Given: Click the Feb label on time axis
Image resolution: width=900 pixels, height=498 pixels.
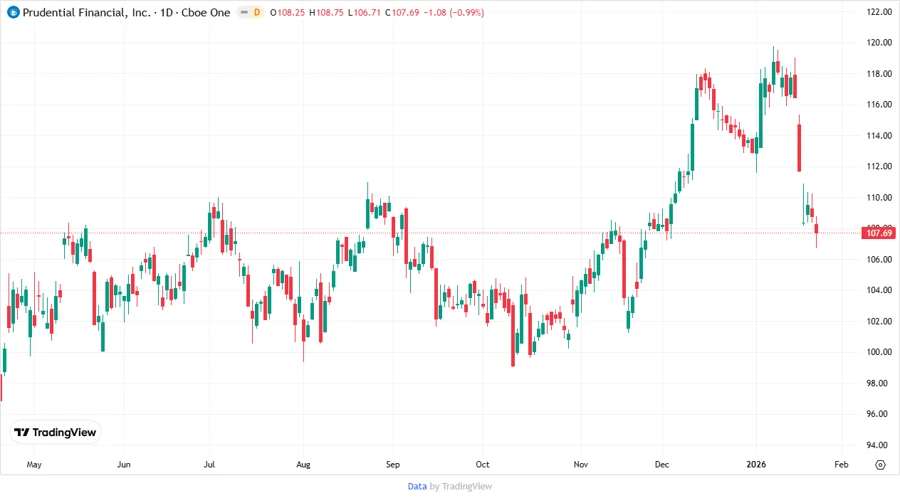Looking at the screenshot, I should point(841,465).
